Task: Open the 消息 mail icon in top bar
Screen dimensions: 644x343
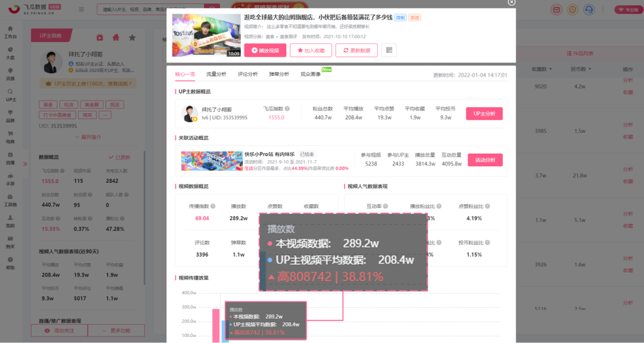Action: click(556, 10)
